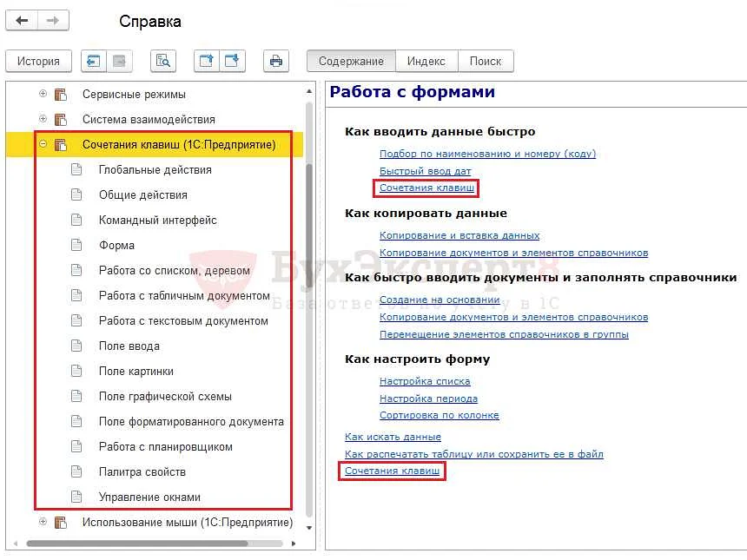
Task: Follow the Как искать данные link
Action: pyautogui.click(x=393, y=437)
